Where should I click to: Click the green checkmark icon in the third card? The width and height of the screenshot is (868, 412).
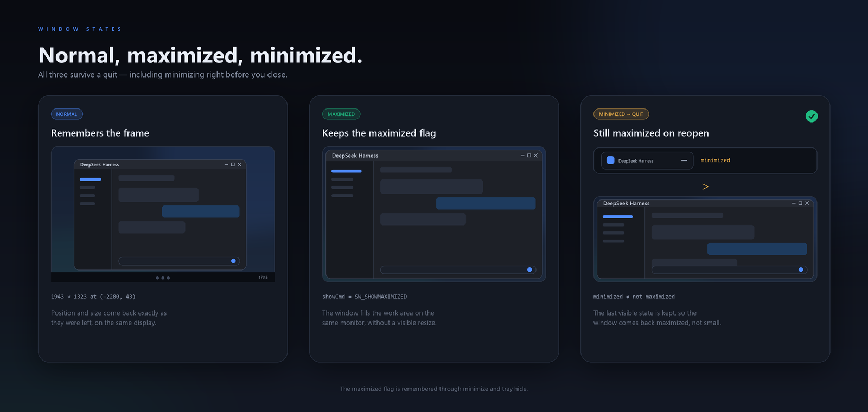(x=812, y=116)
